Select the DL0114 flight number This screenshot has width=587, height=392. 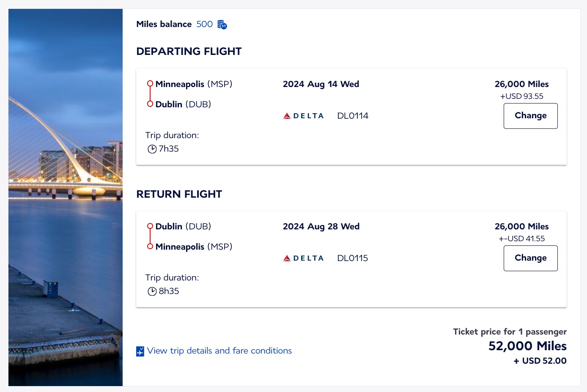pyautogui.click(x=352, y=115)
